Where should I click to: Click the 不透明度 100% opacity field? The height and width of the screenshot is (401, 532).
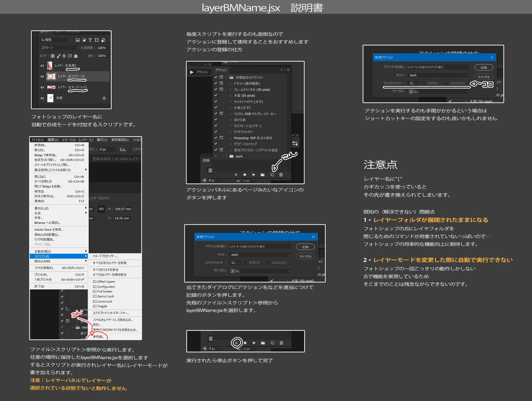(102, 47)
